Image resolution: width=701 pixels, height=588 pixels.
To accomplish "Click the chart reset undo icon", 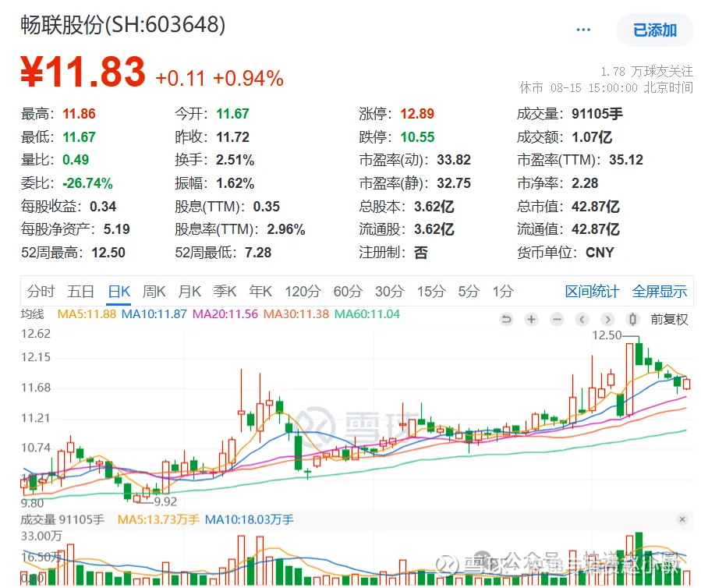I will [x=506, y=319].
